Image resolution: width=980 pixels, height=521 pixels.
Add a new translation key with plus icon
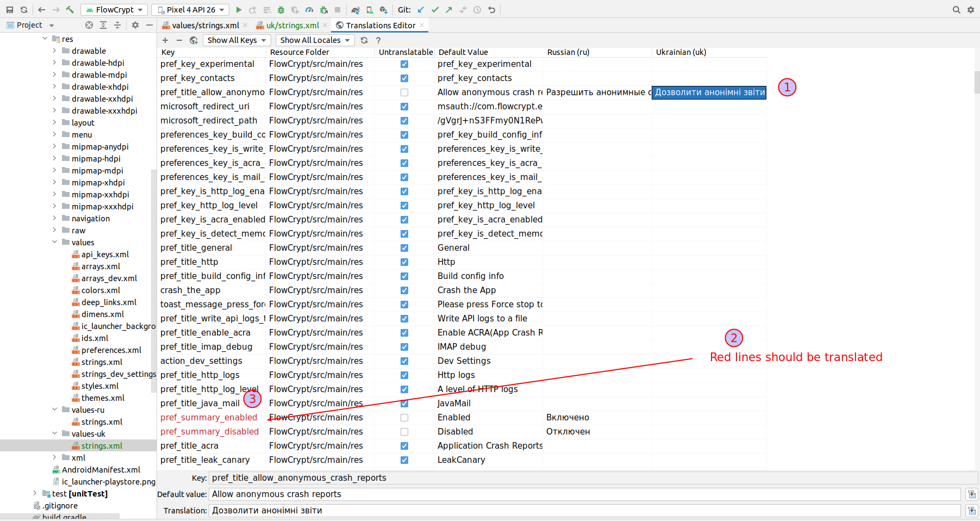pos(165,40)
